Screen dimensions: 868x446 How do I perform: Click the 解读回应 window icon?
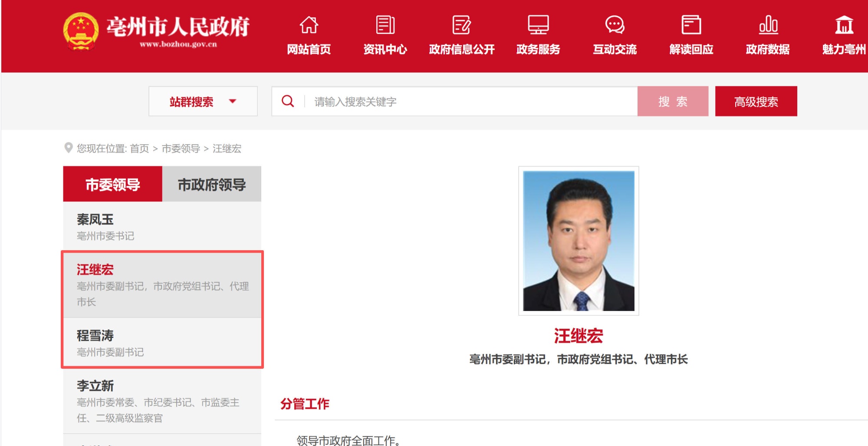point(691,25)
